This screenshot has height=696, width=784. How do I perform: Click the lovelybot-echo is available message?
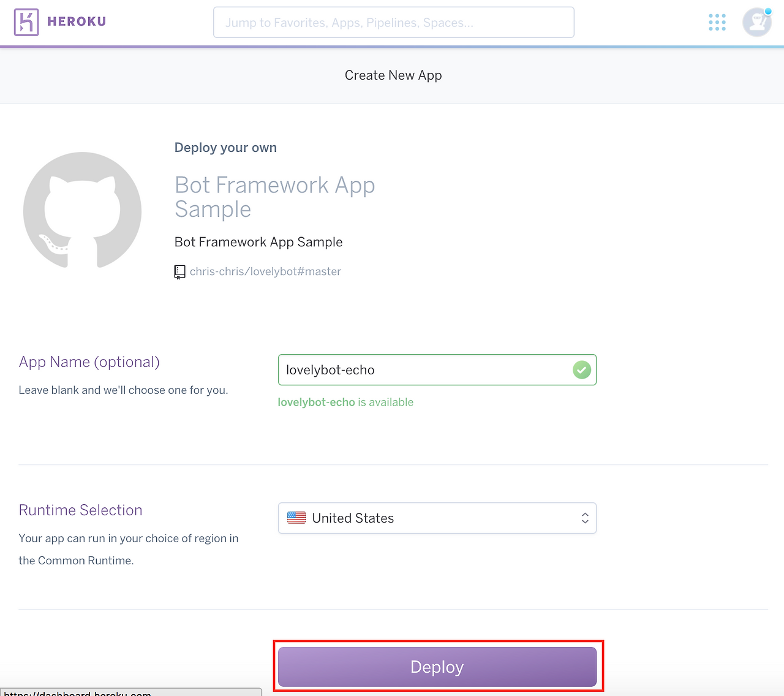point(345,402)
